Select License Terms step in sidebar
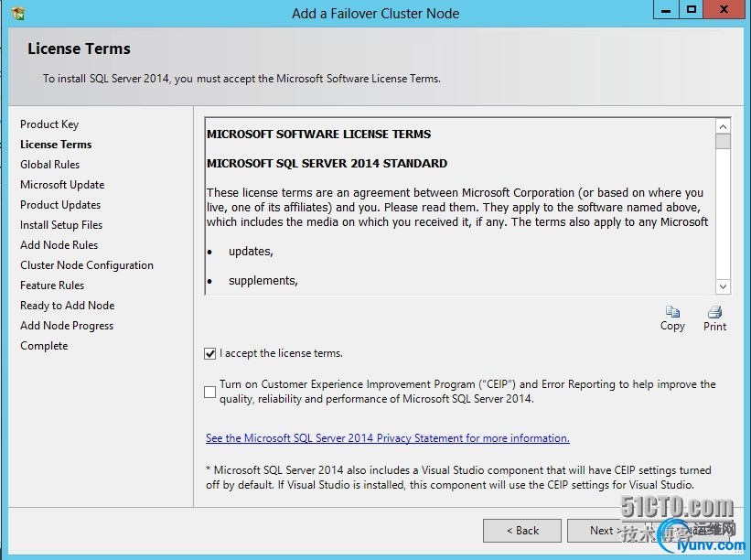 pos(56,145)
